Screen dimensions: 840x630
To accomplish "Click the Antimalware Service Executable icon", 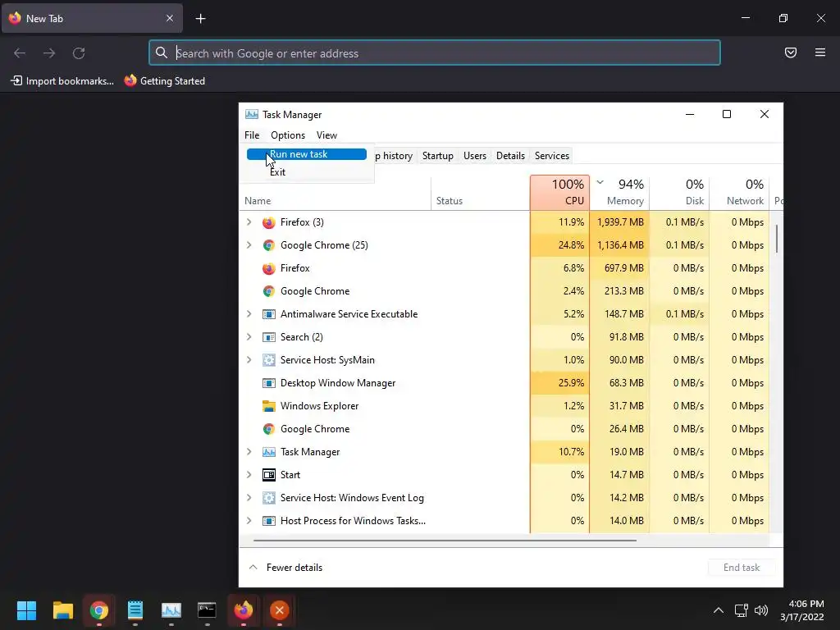I will click(x=268, y=314).
